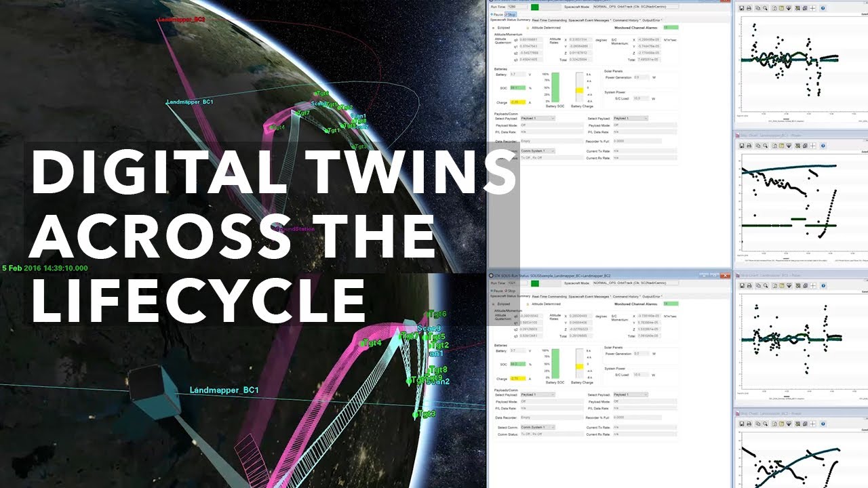
Task: Click crosshair plus icon in topmost chart window
Action: click(812, 8)
